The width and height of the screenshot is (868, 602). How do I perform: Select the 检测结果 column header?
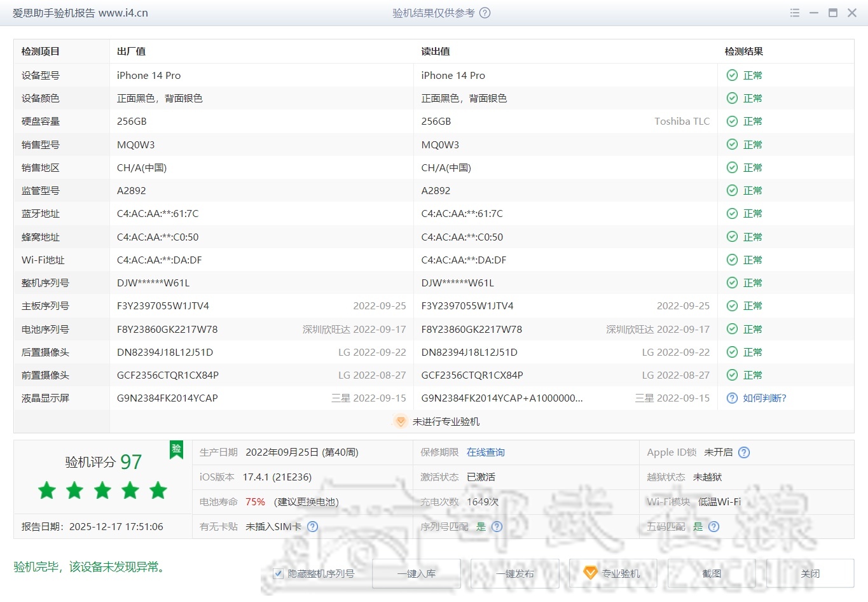click(x=743, y=52)
